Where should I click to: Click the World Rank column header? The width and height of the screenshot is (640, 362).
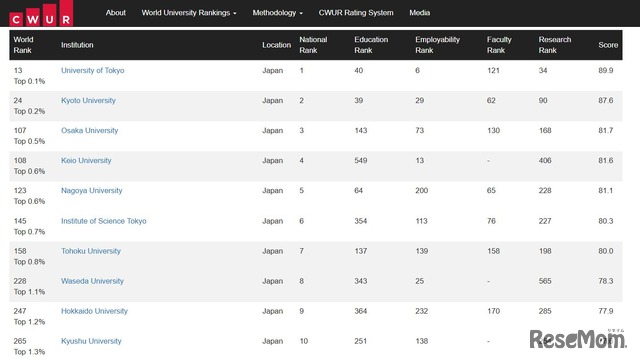click(x=23, y=45)
